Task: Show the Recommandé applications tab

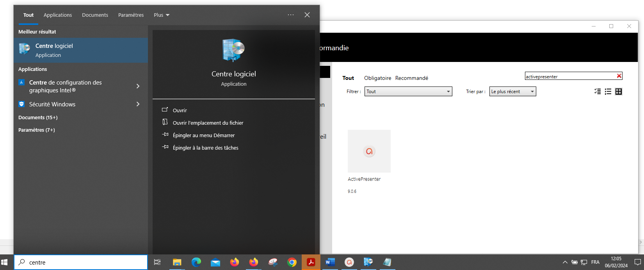Action: (x=411, y=78)
